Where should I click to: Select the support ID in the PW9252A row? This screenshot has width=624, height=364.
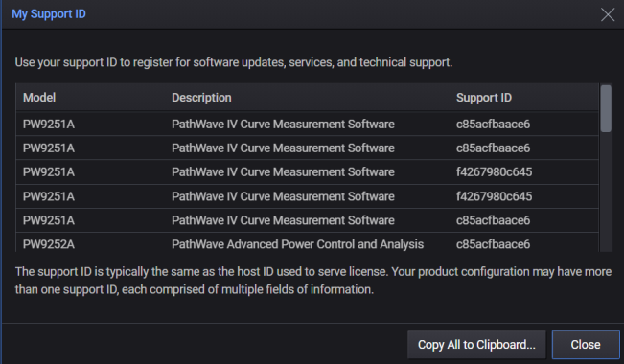point(493,244)
